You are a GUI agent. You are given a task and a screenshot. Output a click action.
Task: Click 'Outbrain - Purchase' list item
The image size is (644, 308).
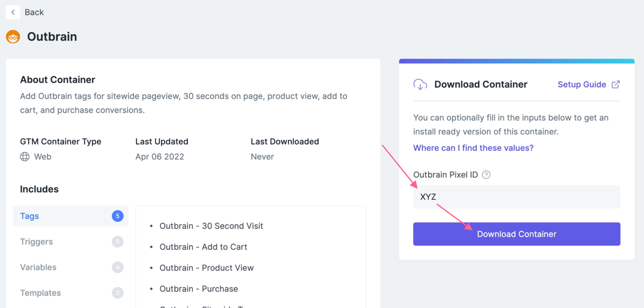(x=198, y=289)
